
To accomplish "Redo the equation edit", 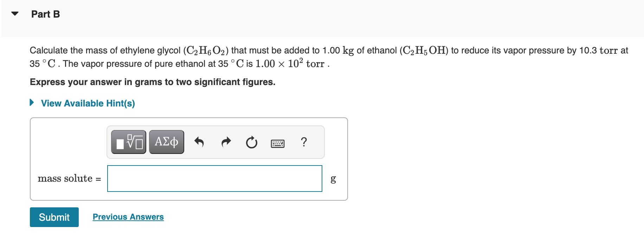I will [x=226, y=142].
